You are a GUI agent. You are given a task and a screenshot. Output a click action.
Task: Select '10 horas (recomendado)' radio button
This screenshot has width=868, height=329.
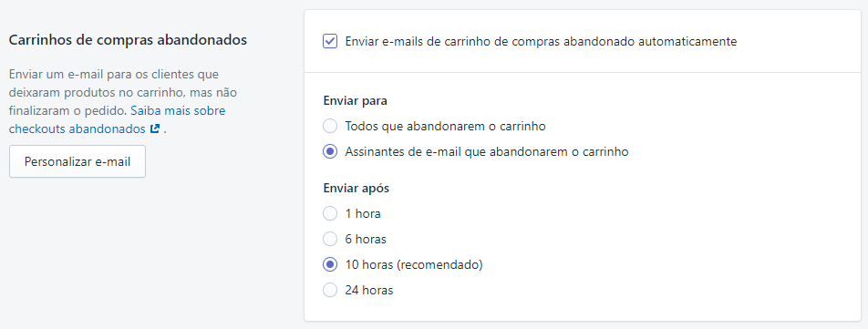pyautogui.click(x=330, y=265)
